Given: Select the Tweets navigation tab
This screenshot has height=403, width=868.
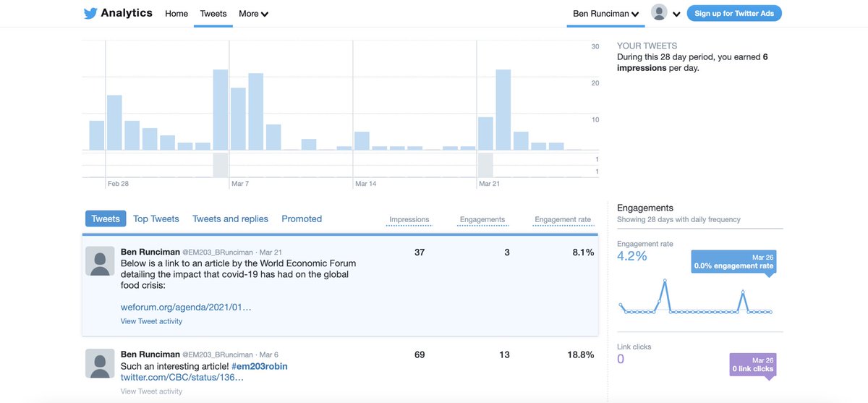Looking at the screenshot, I should [x=213, y=14].
